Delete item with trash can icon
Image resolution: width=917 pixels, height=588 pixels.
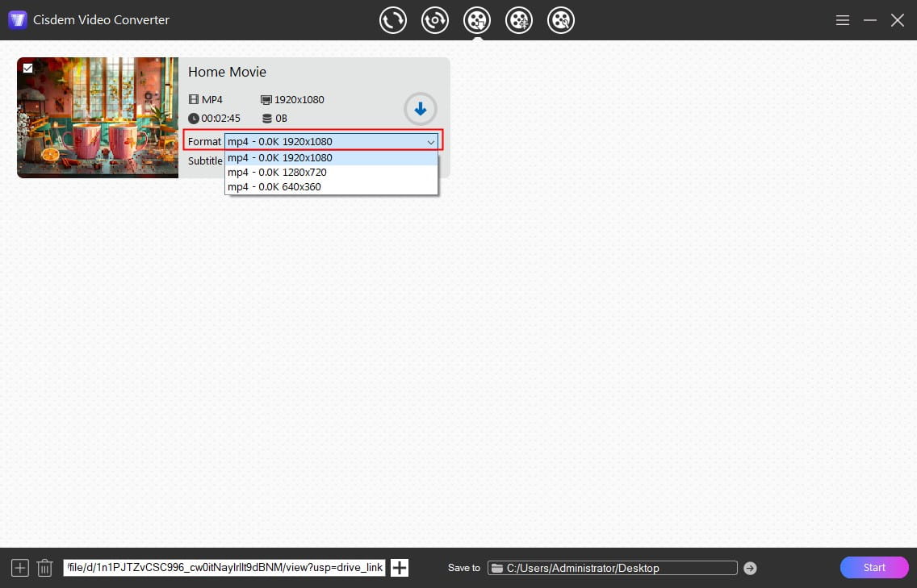tap(44, 568)
